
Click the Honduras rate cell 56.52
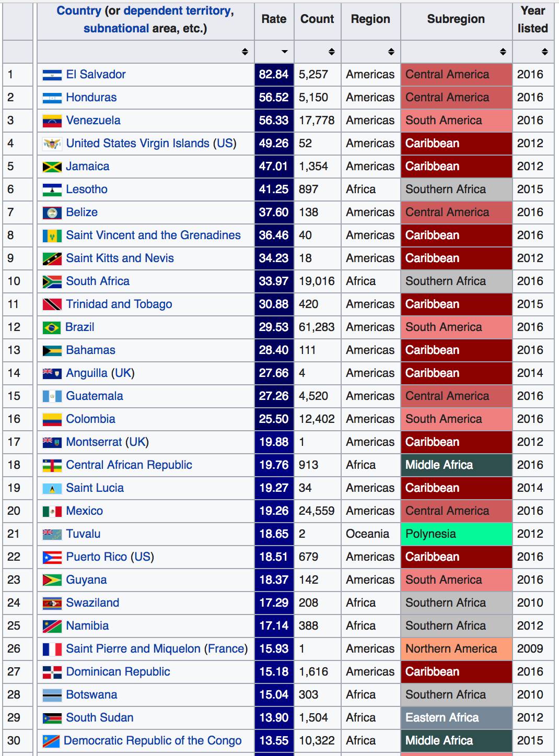pyautogui.click(x=274, y=98)
